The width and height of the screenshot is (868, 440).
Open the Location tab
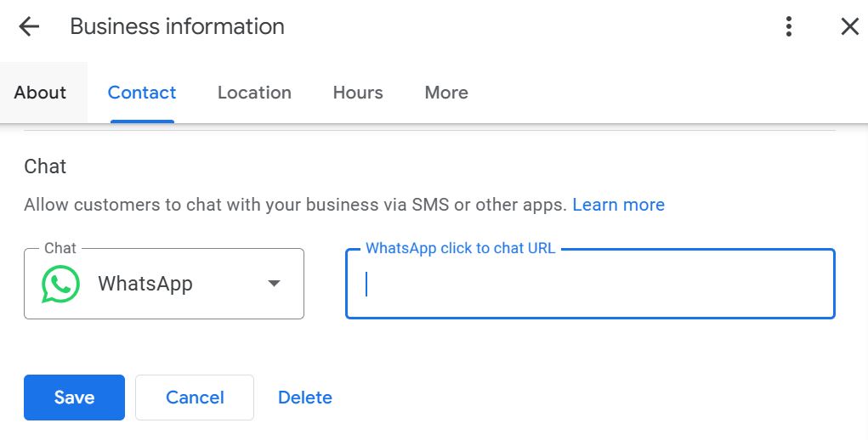point(254,93)
